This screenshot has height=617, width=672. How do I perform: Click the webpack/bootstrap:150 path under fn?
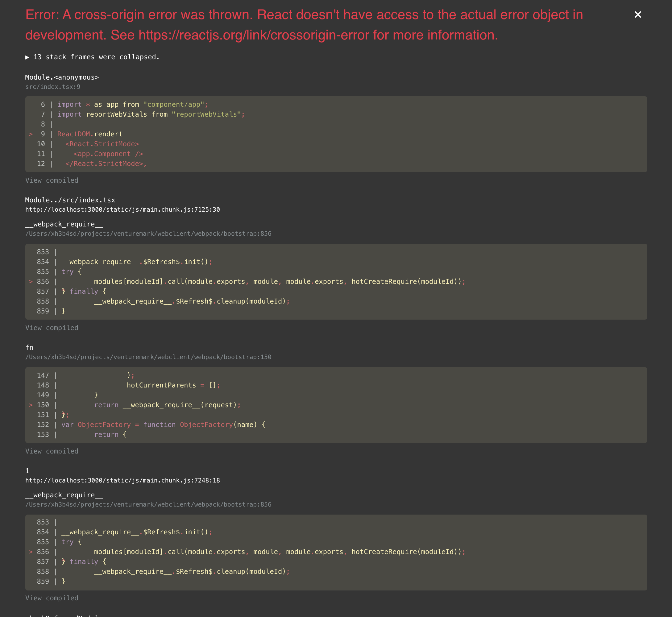point(148,357)
